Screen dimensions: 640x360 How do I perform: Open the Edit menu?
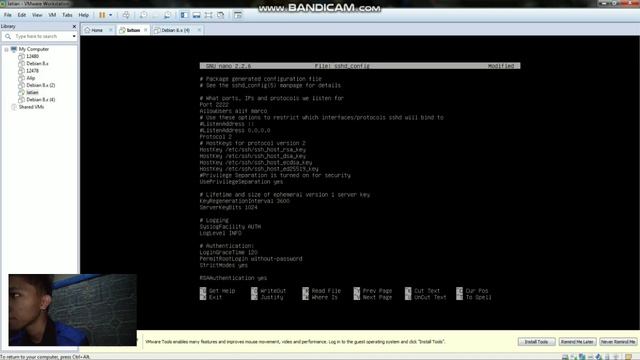point(22,15)
